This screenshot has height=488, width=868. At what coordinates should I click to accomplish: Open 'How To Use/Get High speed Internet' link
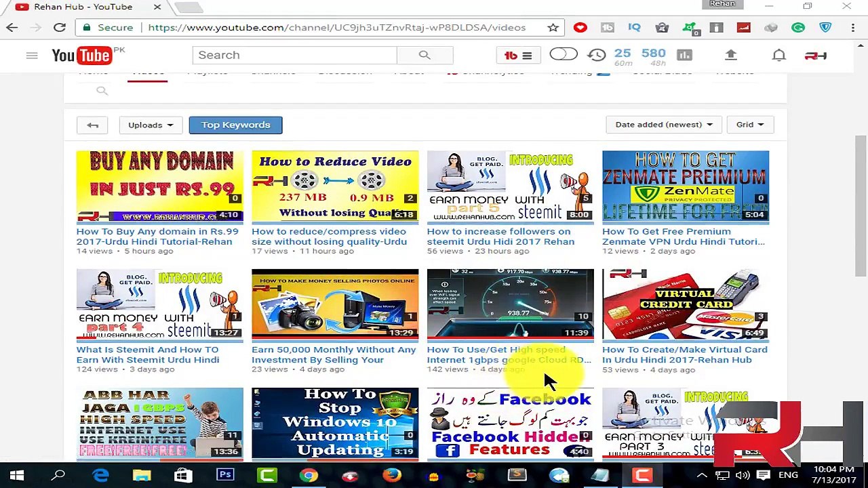click(x=509, y=354)
